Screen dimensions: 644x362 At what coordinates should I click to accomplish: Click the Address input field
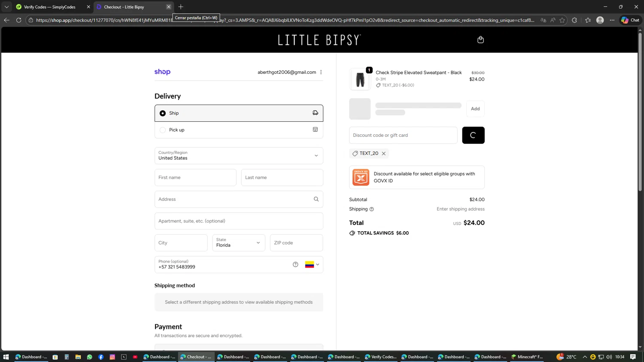(239, 199)
